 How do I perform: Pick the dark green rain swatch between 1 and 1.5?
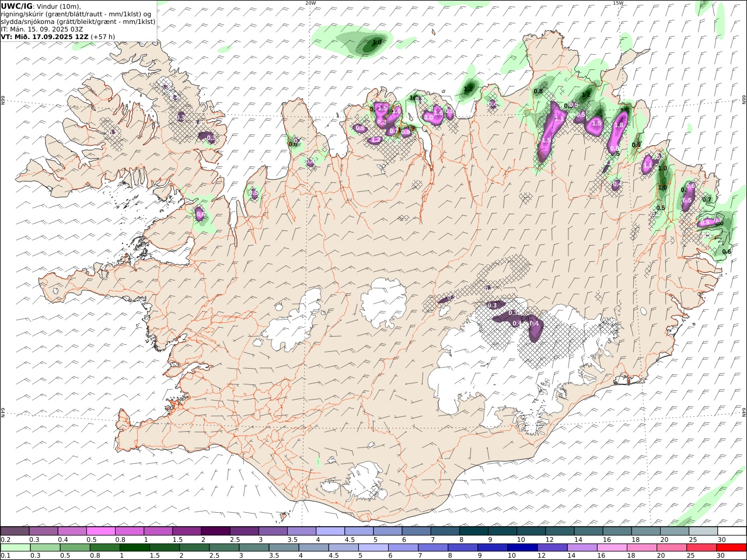(134, 547)
